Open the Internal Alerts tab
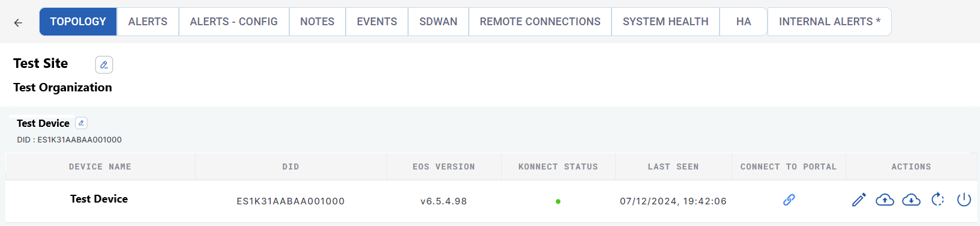The height and width of the screenshot is (226, 980). 829,22
